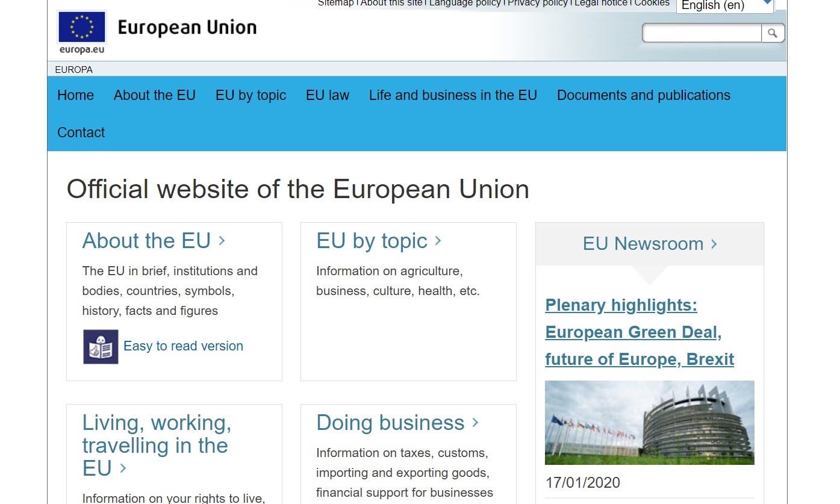Open the Doing business card heading

pyautogui.click(x=397, y=423)
